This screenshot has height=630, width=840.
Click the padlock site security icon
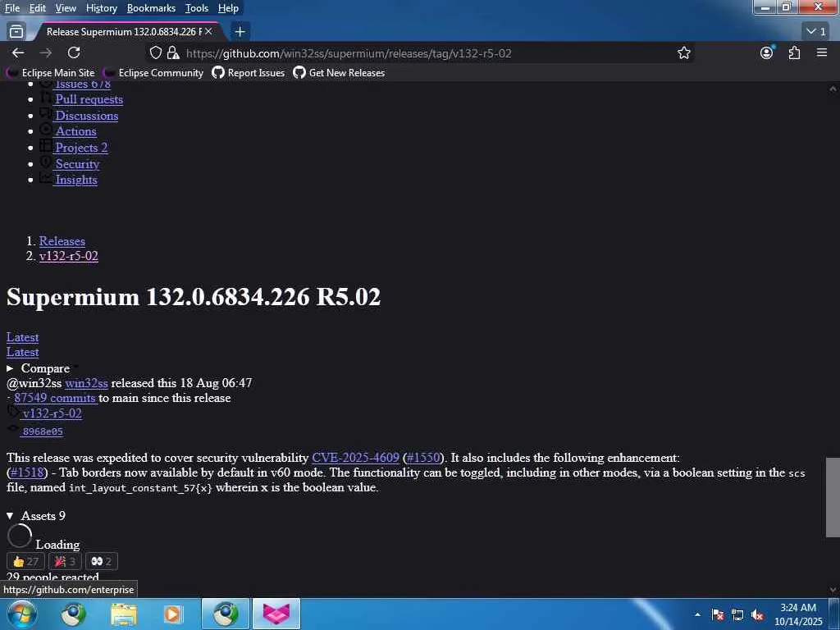[x=173, y=52]
